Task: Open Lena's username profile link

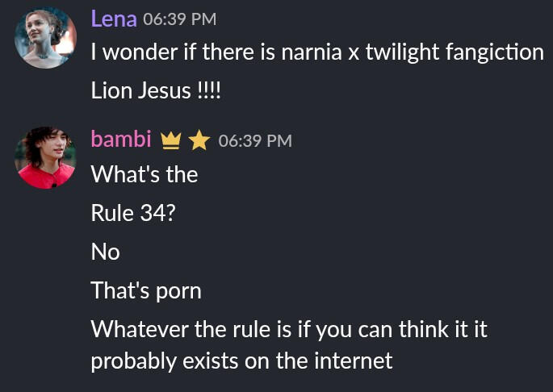Action: (113, 19)
